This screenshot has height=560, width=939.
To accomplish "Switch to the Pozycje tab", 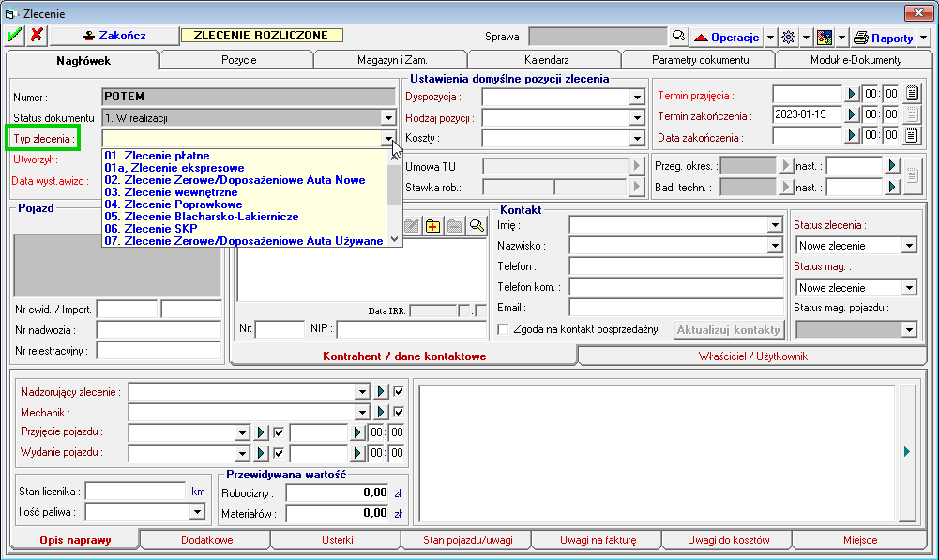I will coord(238,60).
